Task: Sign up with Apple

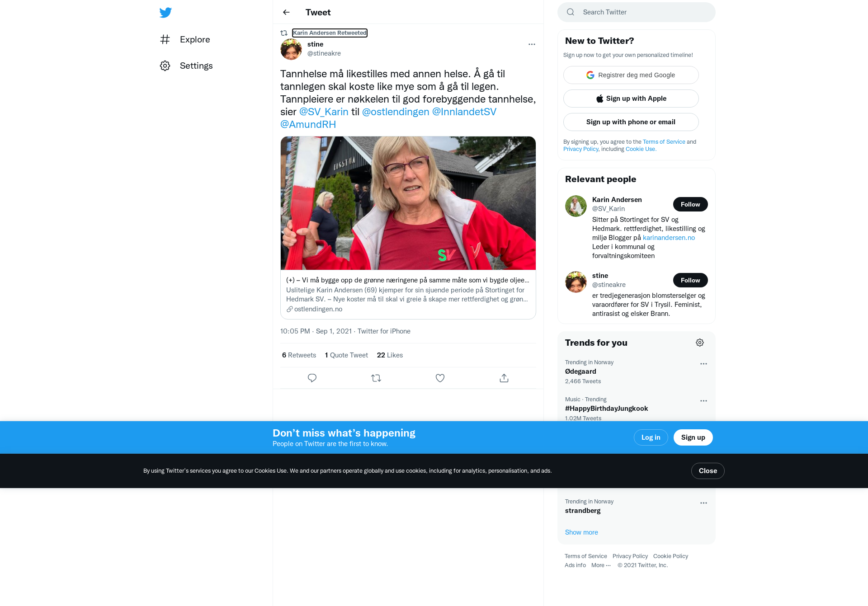Action: point(631,99)
